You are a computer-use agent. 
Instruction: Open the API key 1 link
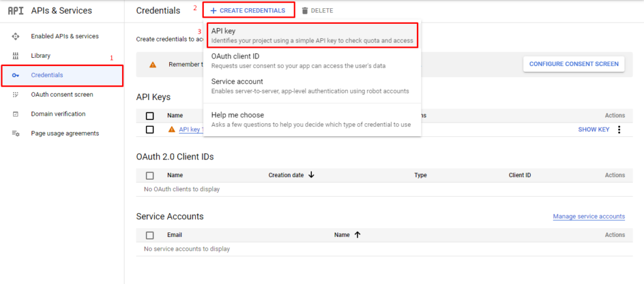click(x=191, y=129)
